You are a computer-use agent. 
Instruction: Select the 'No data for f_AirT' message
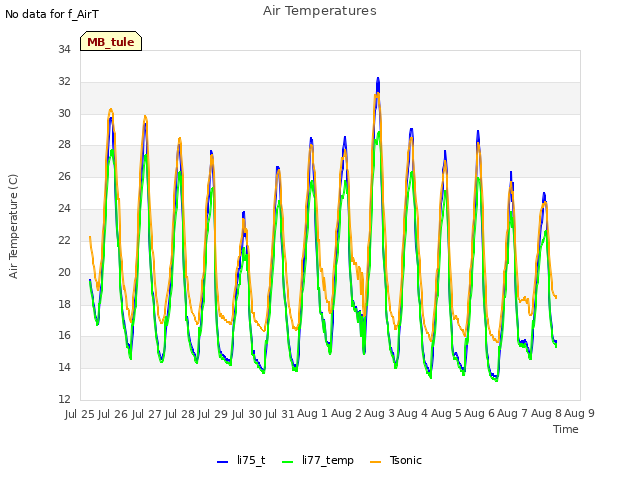point(52,14)
